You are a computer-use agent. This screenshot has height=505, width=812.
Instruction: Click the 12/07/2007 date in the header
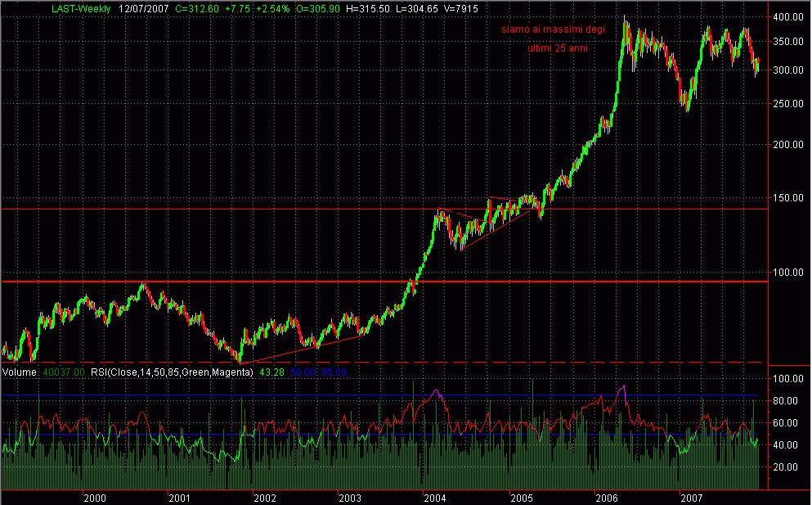145,9
